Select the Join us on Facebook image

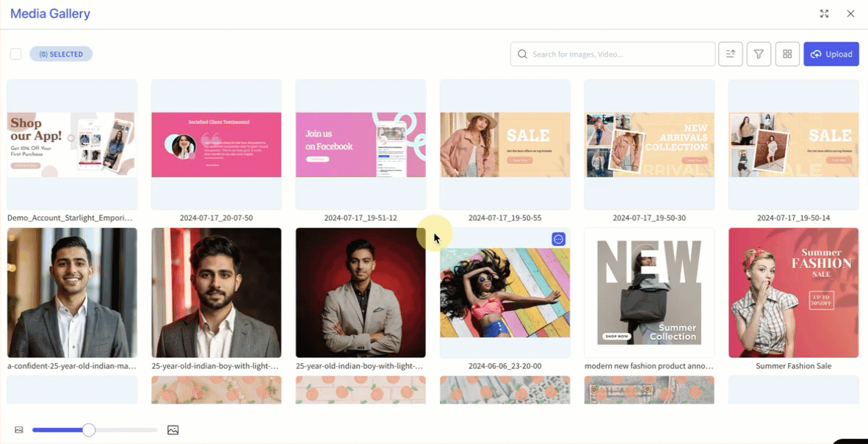coord(361,145)
